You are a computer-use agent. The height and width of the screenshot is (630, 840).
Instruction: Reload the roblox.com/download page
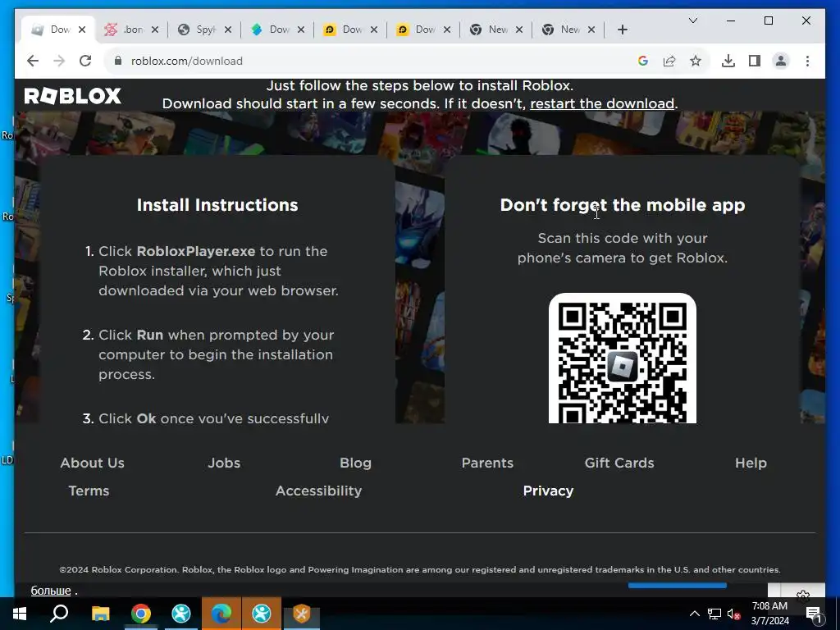(85, 61)
